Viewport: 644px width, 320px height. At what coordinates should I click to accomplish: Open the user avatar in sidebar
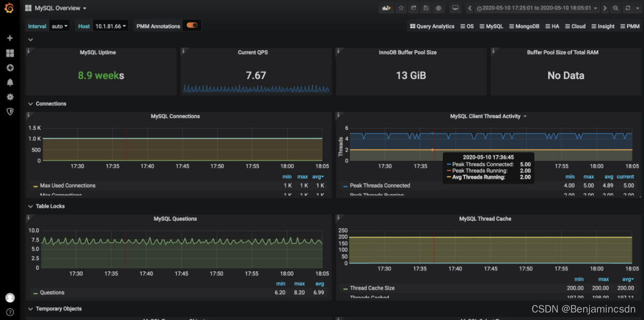pos(10,298)
